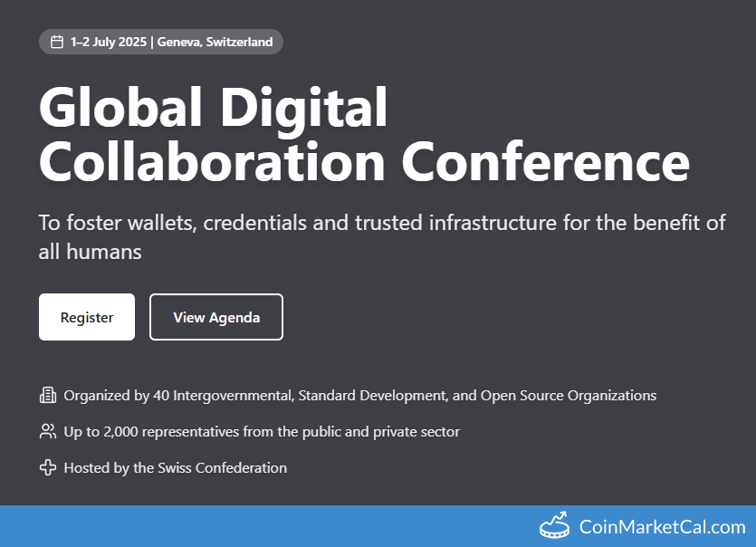Image resolution: width=756 pixels, height=547 pixels.
Task: Click 'Up to 2,000 representatives' text line
Action: coord(163,431)
